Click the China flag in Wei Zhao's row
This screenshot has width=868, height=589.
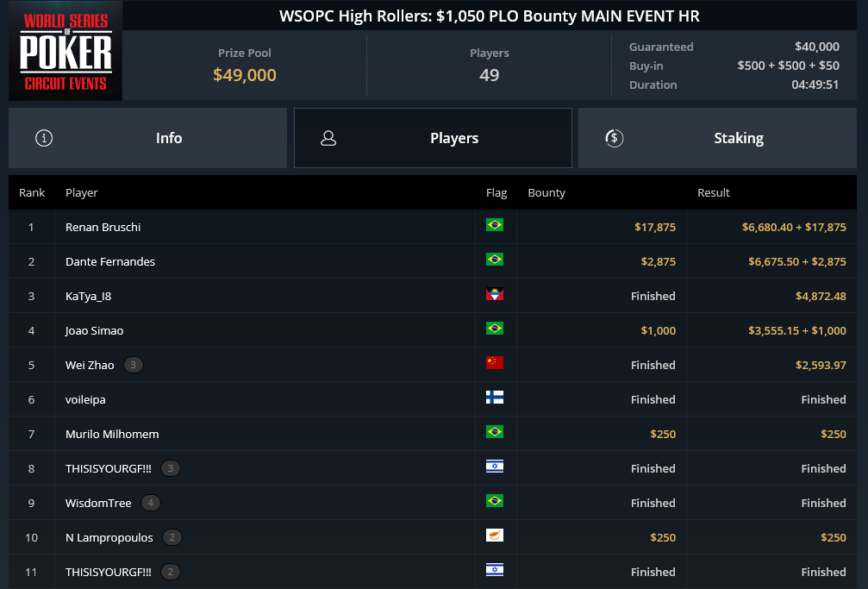495,363
